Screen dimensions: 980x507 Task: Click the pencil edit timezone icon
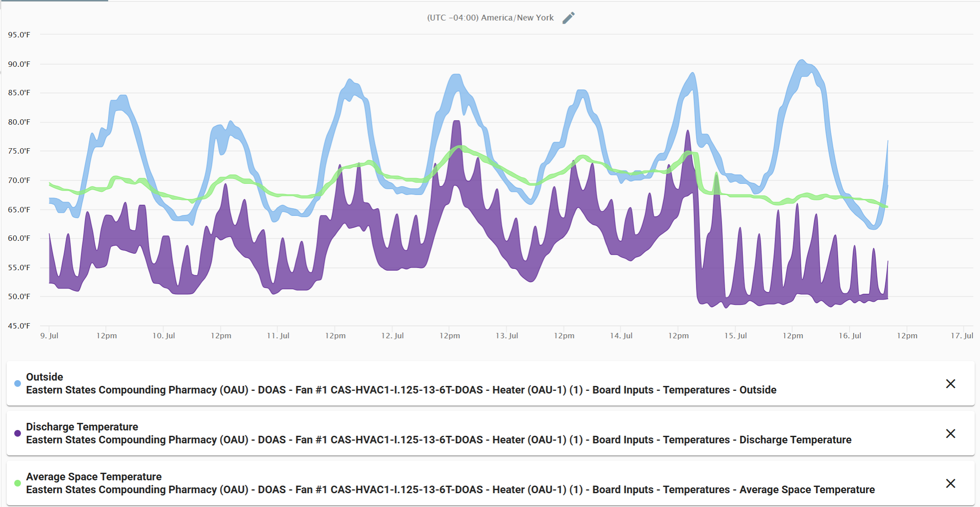coord(568,18)
